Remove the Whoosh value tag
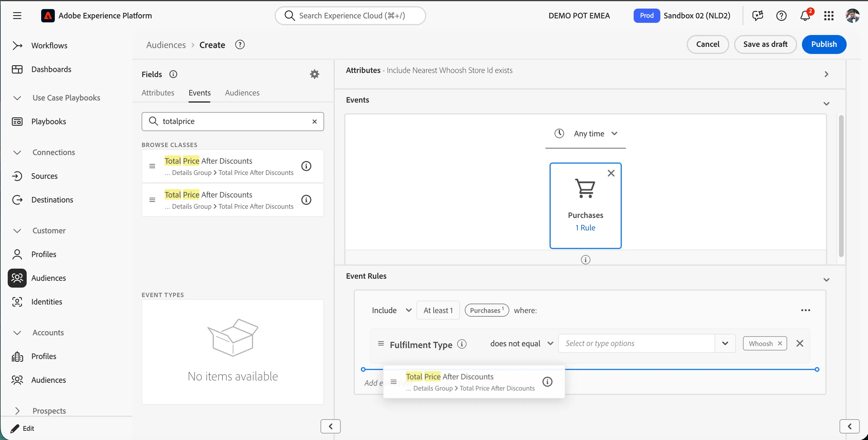 point(780,343)
